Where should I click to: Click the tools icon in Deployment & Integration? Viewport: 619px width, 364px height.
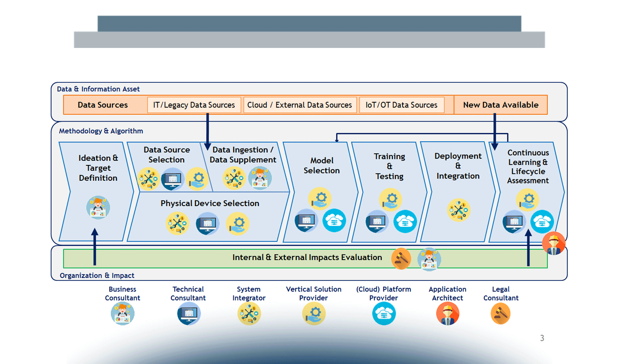click(x=458, y=210)
